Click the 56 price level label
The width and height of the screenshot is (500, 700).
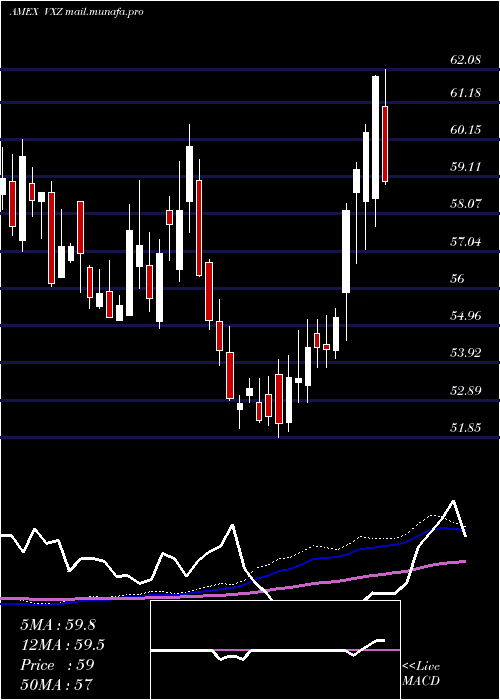(x=458, y=279)
